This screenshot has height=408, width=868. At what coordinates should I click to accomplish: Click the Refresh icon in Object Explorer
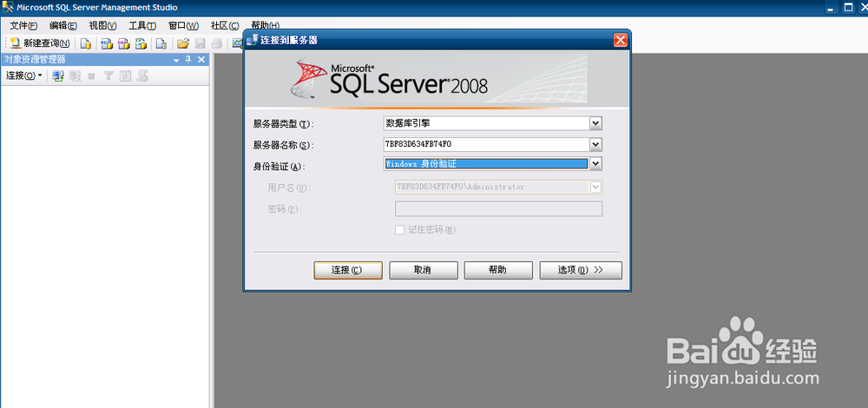click(125, 76)
